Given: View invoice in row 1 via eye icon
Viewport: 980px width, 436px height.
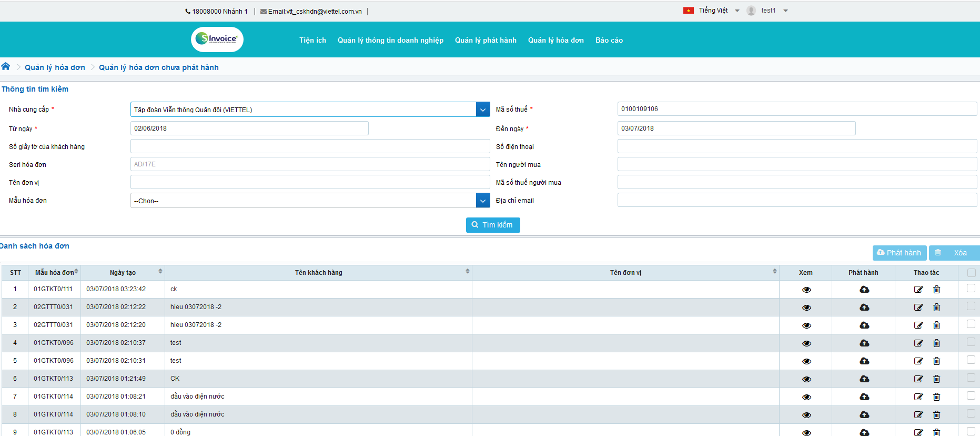Looking at the screenshot, I should point(806,290).
